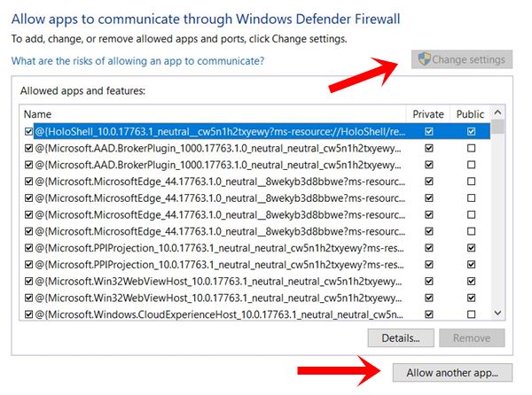Click the Change settings shield button

[461, 59]
